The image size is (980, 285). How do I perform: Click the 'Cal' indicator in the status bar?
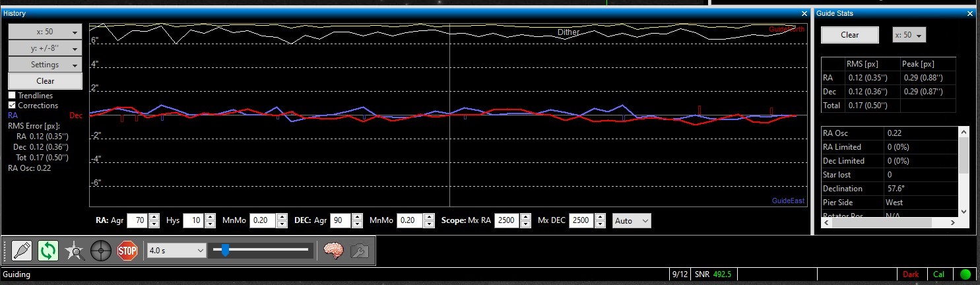click(x=938, y=274)
